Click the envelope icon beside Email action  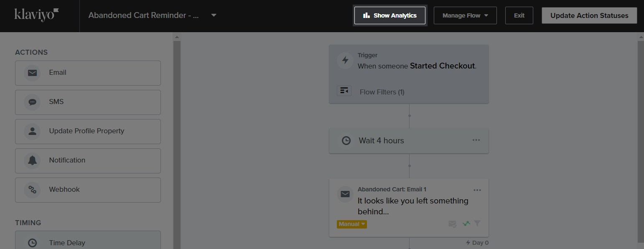pyautogui.click(x=32, y=73)
